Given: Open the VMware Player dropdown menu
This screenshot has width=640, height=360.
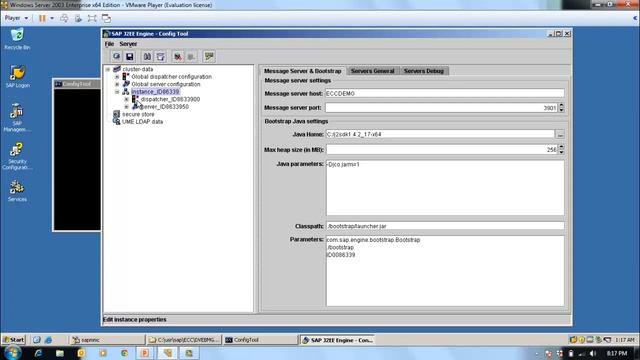Looking at the screenshot, I should point(16,18).
